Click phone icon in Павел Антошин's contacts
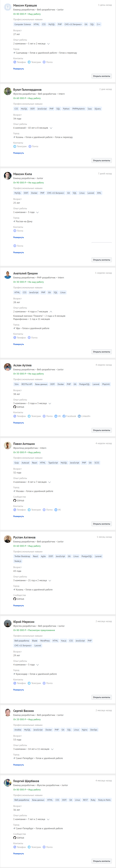 [15, 510]
